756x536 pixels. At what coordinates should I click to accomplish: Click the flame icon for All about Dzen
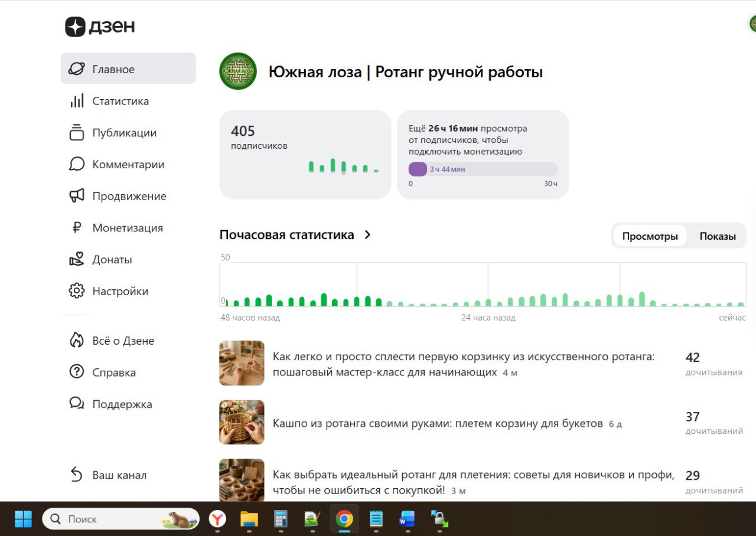pos(77,341)
